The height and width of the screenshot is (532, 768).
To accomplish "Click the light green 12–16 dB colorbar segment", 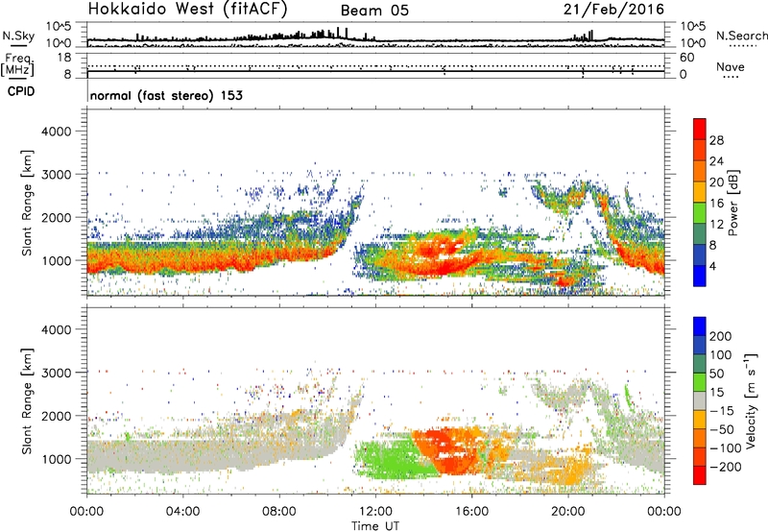I will (700, 213).
